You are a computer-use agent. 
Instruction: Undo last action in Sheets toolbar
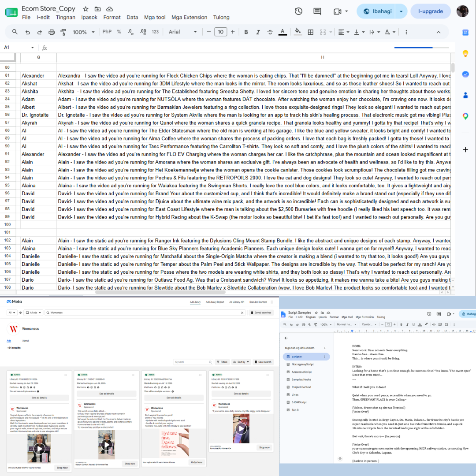point(28,32)
